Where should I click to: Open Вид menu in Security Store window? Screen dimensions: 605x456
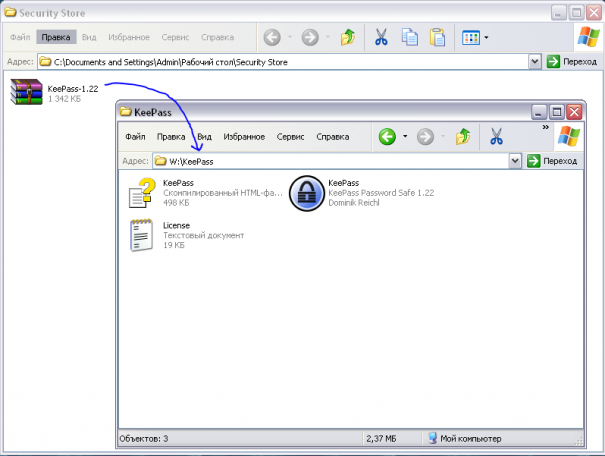point(89,37)
